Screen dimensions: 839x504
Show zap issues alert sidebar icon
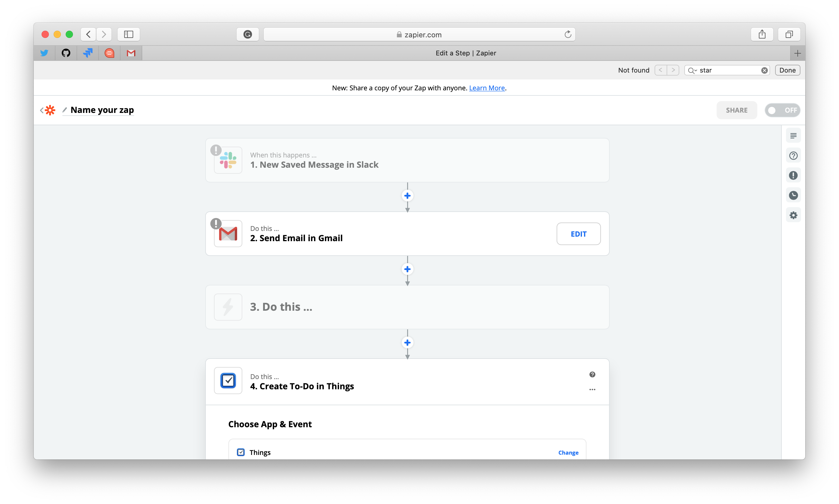coord(793,175)
